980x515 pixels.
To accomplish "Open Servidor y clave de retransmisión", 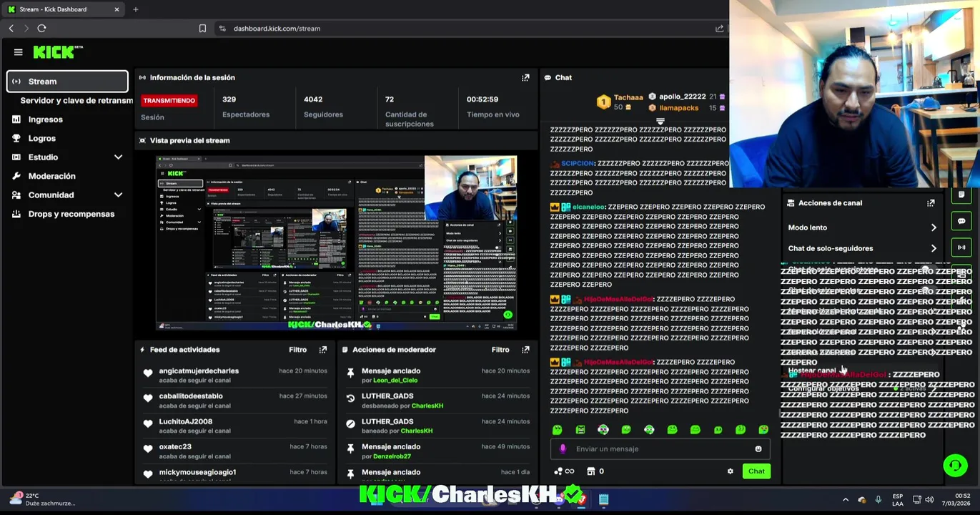I will [x=76, y=101].
